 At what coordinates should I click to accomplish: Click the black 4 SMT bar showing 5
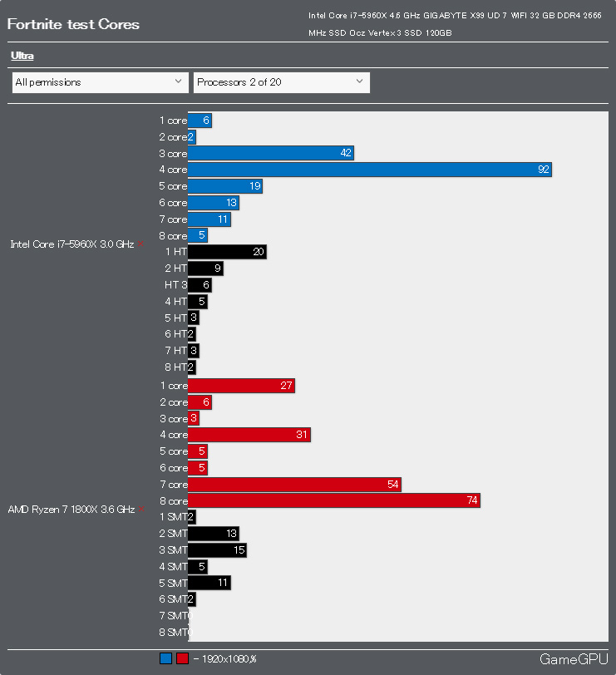click(198, 567)
